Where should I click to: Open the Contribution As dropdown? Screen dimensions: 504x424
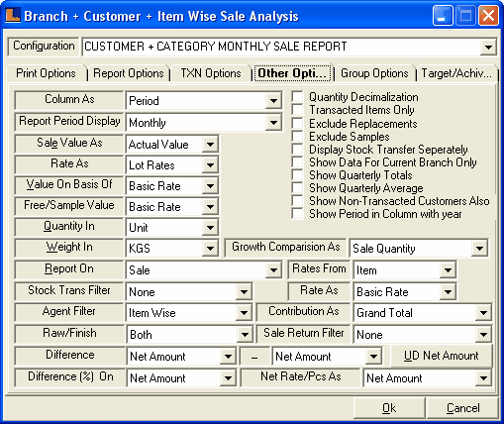coord(483,312)
